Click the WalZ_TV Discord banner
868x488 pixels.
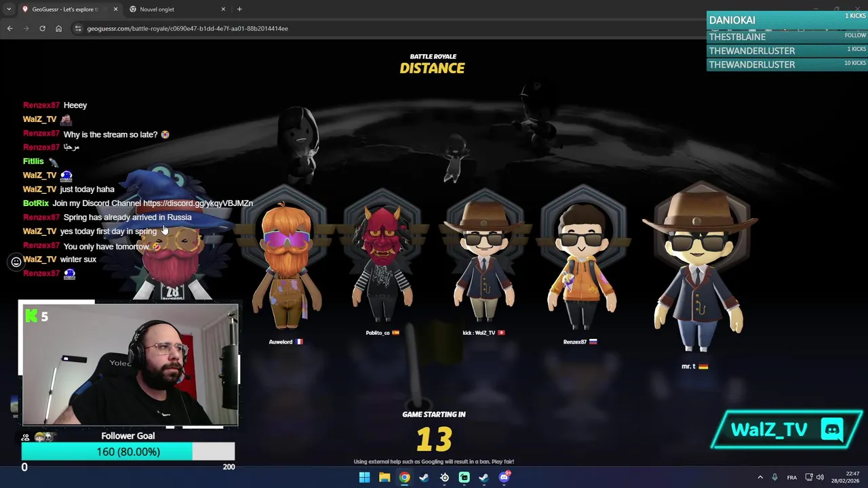click(787, 430)
